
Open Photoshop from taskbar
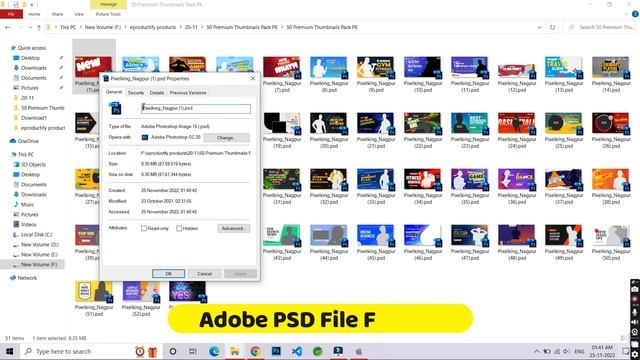[x=276, y=352]
